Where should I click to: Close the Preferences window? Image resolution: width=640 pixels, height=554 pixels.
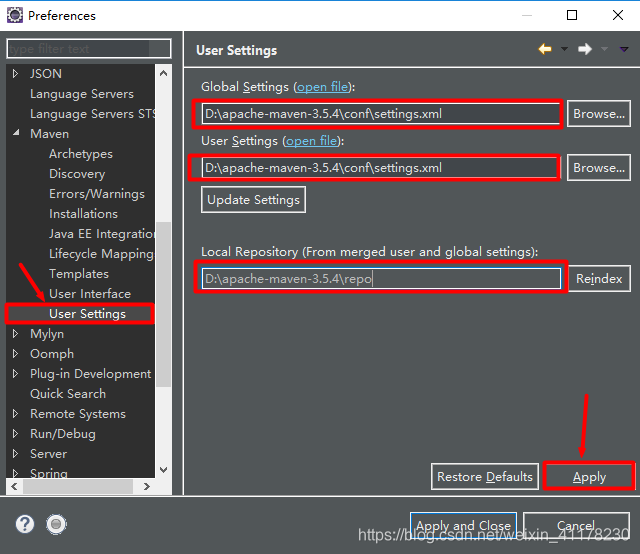(618, 16)
